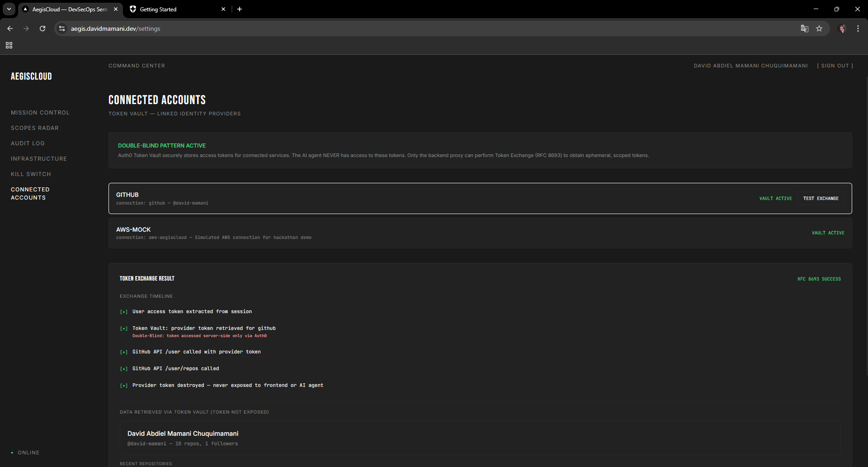Navigate to Kill Switch page
Viewport: 868px width, 467px height.
click(31, 174)
